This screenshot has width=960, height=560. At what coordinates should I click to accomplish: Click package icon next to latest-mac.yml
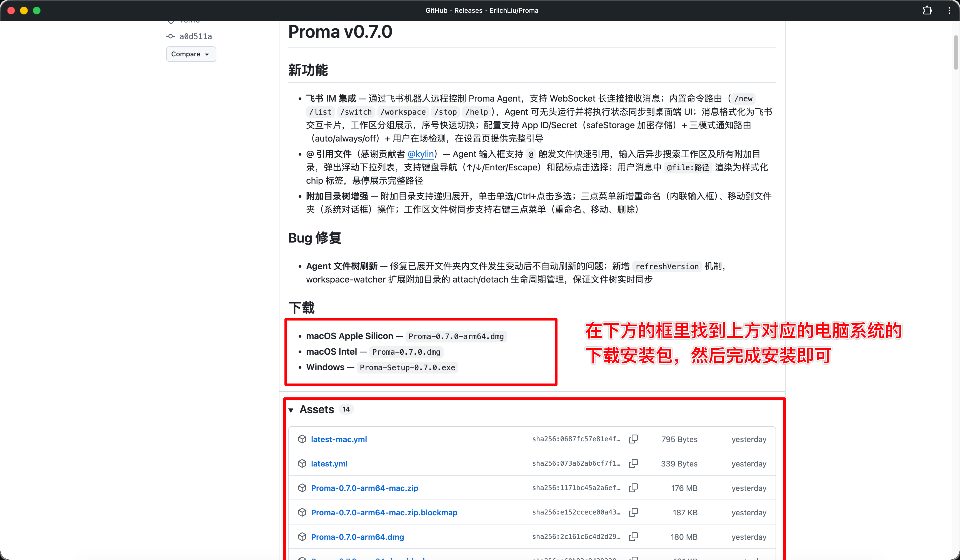302,439
